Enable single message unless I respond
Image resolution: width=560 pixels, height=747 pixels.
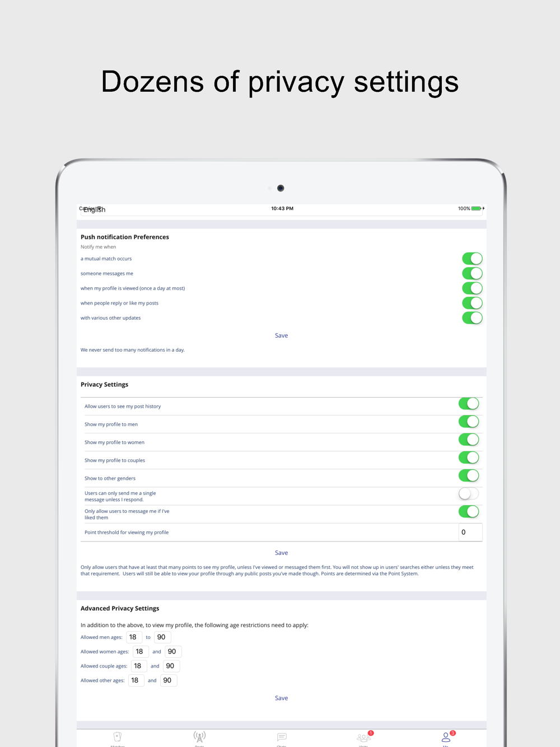[x=469, y=493]
